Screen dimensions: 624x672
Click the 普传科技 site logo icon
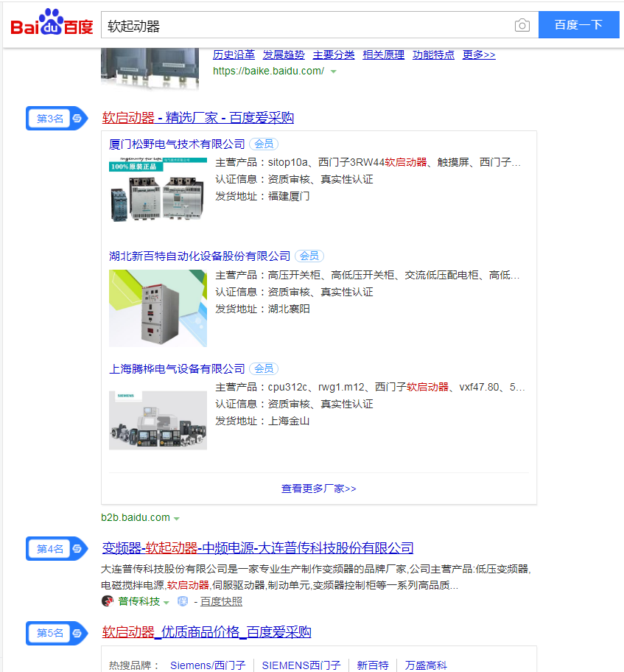click(x=107, y=601)
